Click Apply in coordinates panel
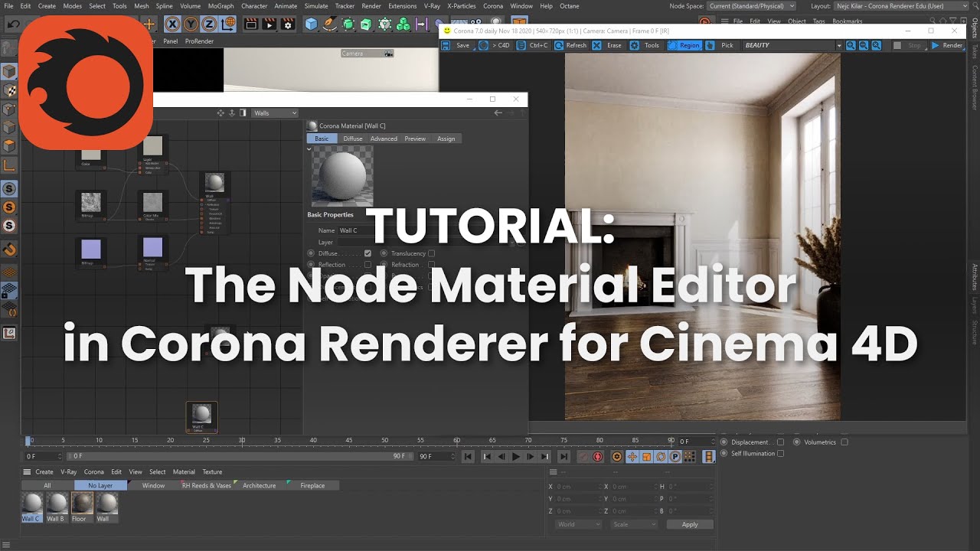Image resolution: width=980 pixels, height=551 pixels. [x=690, y=524]
